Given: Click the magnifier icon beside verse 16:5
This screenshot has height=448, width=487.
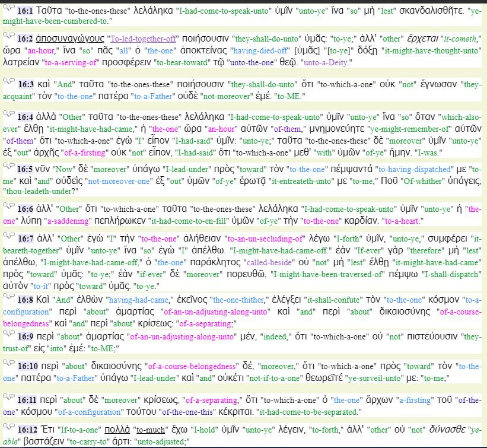Looking at the screenshot, I should click(6, 166).
